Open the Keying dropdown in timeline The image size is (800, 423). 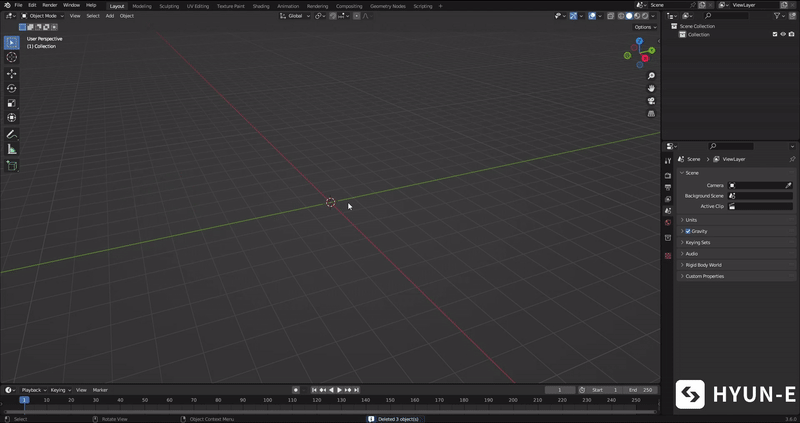[x=61, y=390]
